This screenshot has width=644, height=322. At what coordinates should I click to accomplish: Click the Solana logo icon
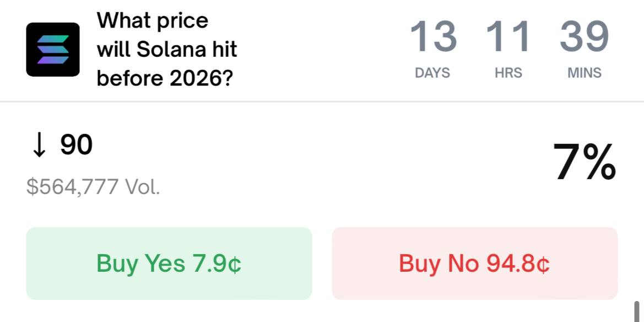point(53,50)
